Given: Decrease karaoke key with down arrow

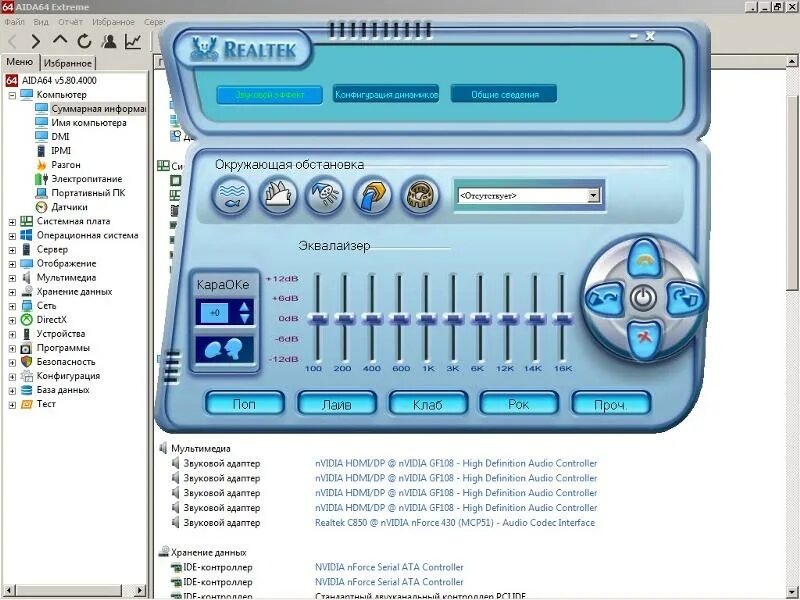Looking at the screenshot, I should (x=245, y=318).
